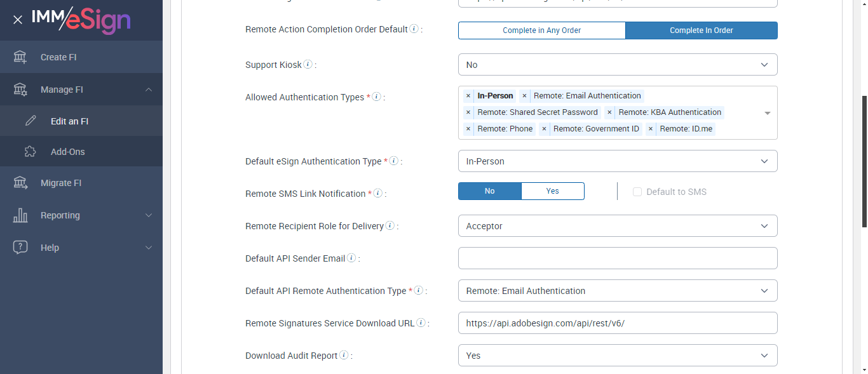The height and width of the screenshot is (374, 868).
Task: Open Default eSign Authentication Type dropdown
Action: click(x=618, y=161)
